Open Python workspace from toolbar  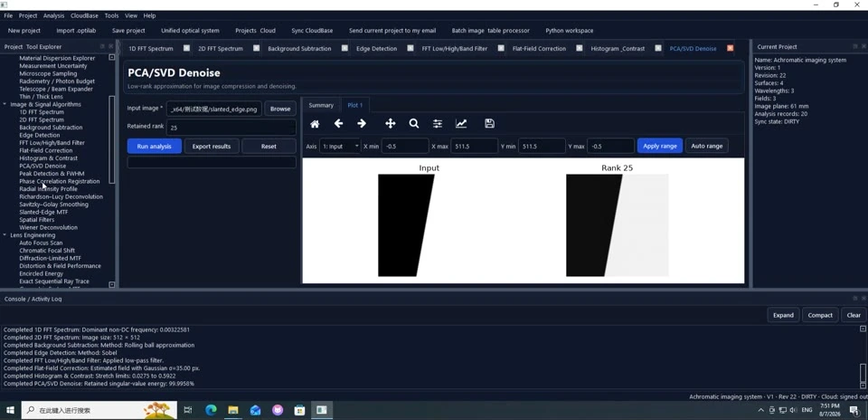(569, 31)
